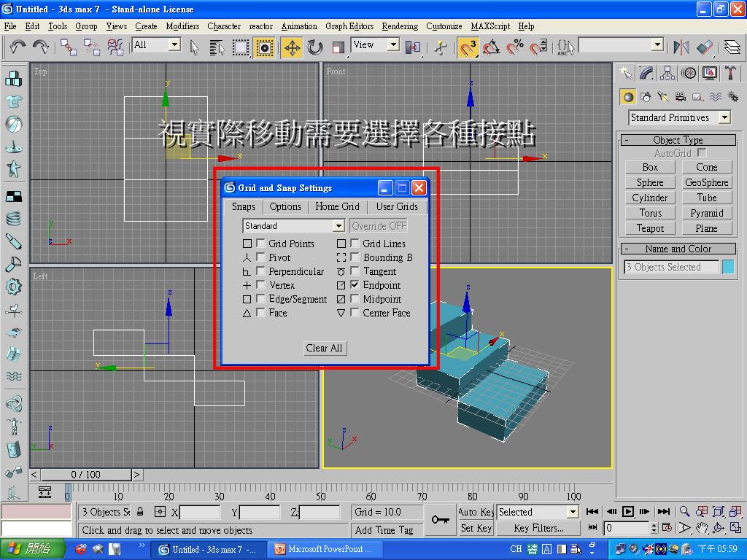The image size is (747, 560).
Task: Open the MAXScript menu
Action: pyautogui.click(x=490, y=26)
